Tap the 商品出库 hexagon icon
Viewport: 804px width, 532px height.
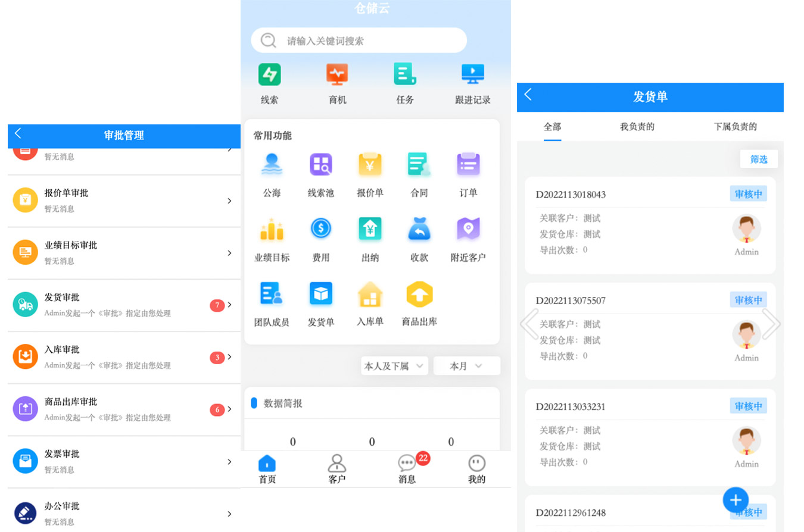(x=419, y=294)
